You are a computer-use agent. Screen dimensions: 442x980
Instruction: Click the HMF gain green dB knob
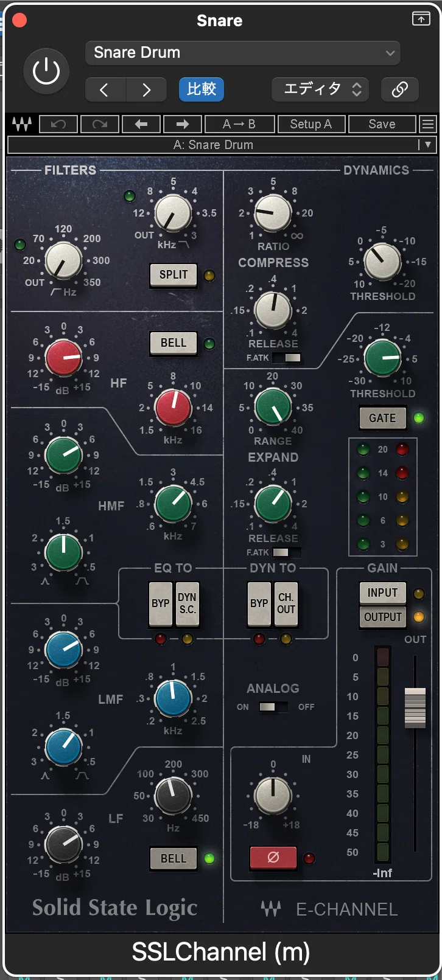click(63, 455)
